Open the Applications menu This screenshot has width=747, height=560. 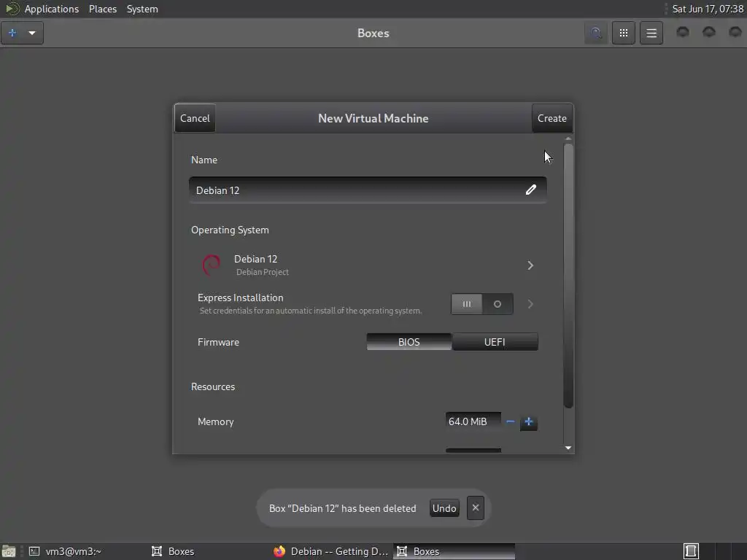pyautogui.click(x=52, y=9)
